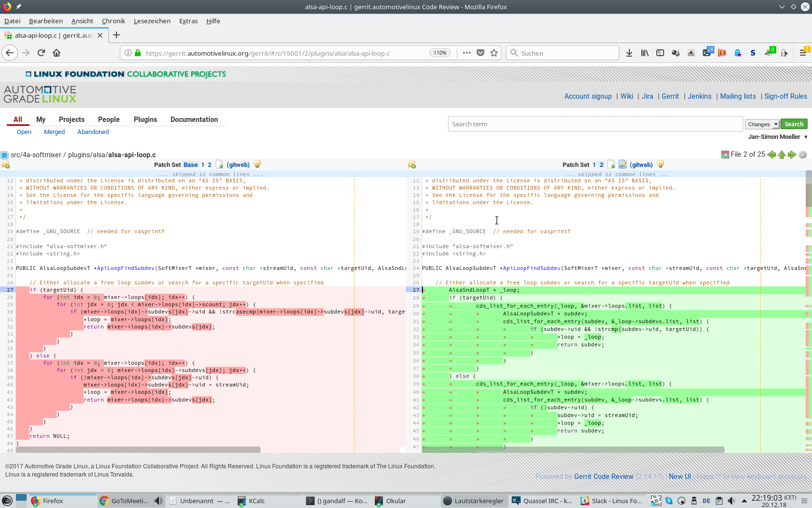This screenshot has width=812, height=508.
Task: Go to next file green arrow
Action: click(792, 155)
